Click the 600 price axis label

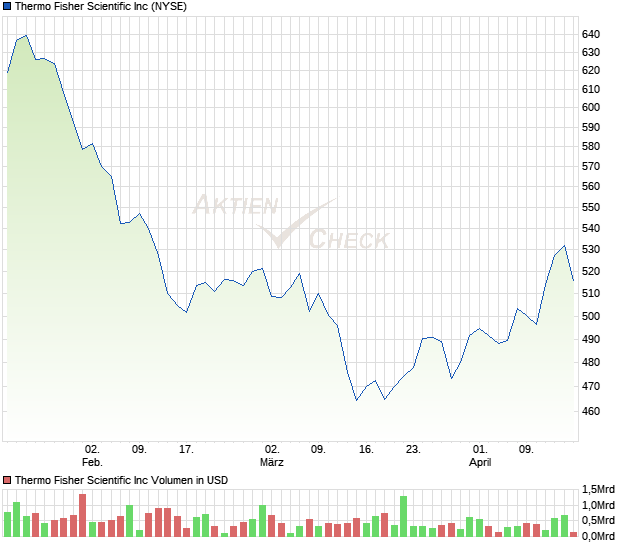pos(591,107)
